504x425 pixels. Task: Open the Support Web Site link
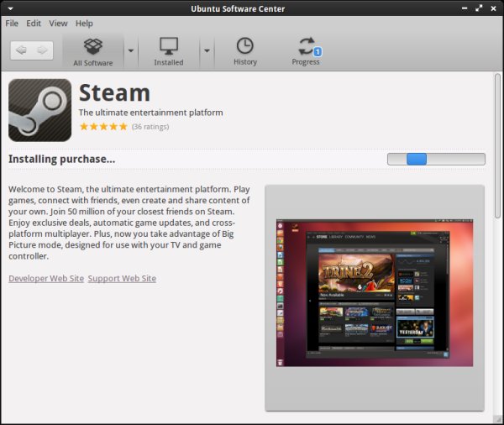pyautogui.click(x=122, y=278)
